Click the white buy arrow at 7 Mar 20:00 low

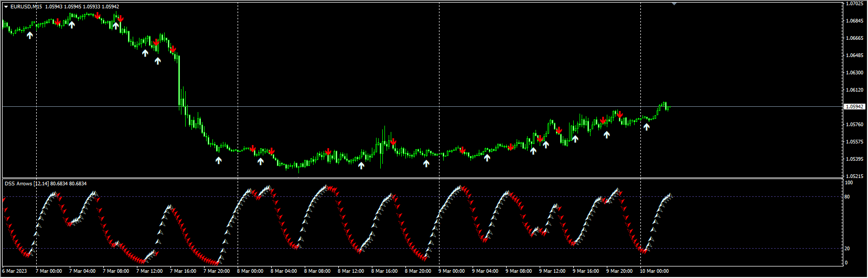[x=219, y=160]
